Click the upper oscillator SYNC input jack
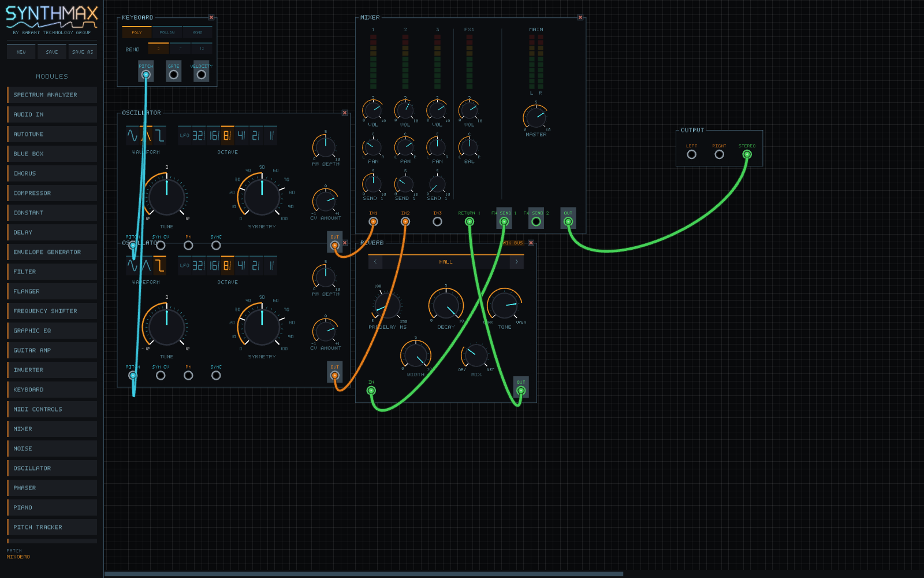 point(216,246)
